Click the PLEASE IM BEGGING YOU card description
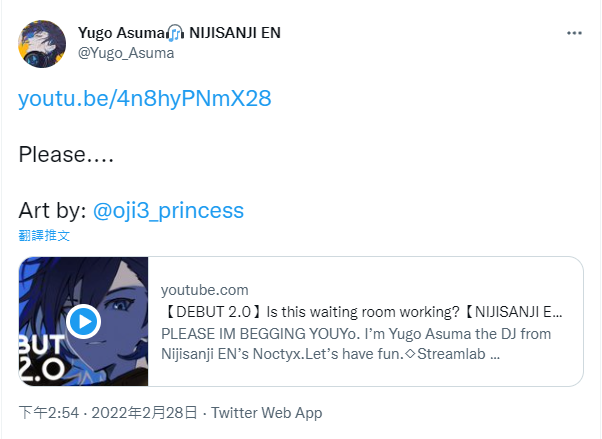This screenshot has height=439, width=602. [356, 344]
